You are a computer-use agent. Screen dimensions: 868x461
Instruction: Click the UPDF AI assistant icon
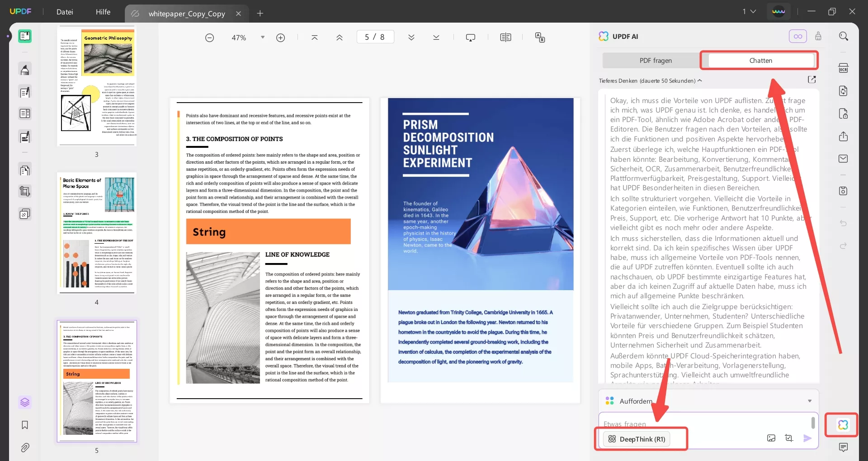click(842, 425)
